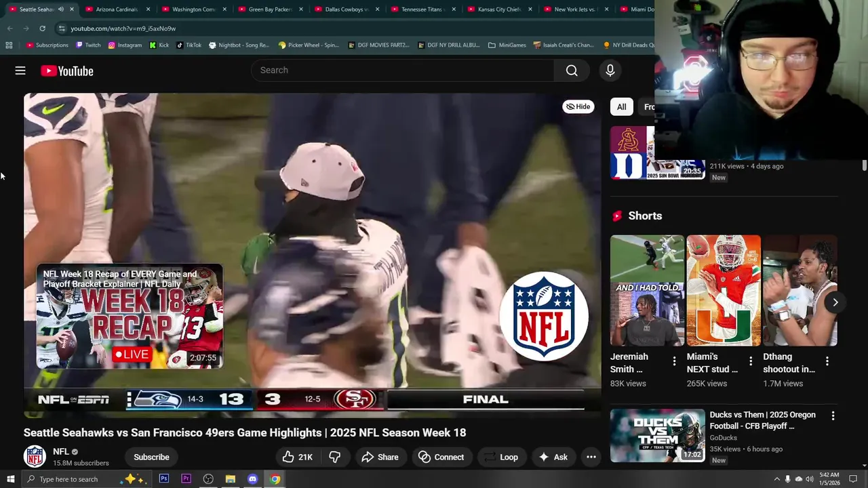Switch to the Washington Commanders tab
This screenshot has width=868, height=488.
click(193, 9)
